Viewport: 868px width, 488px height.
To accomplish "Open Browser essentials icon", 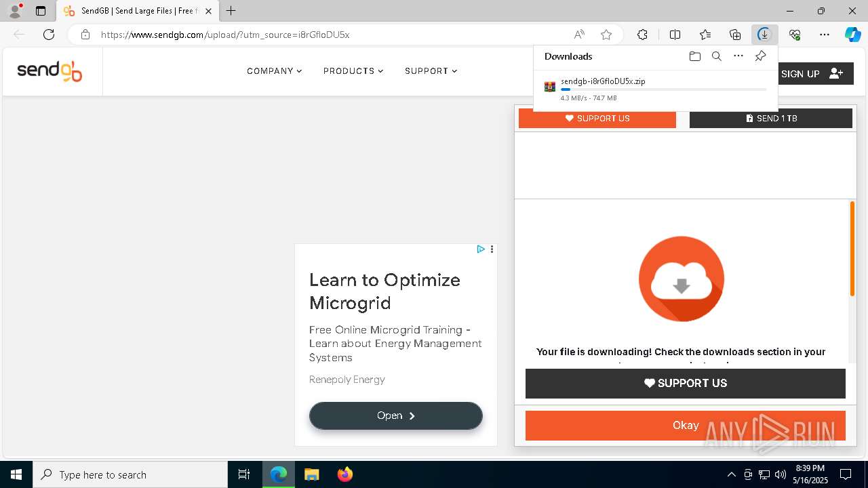I will [x=795, y=35].
